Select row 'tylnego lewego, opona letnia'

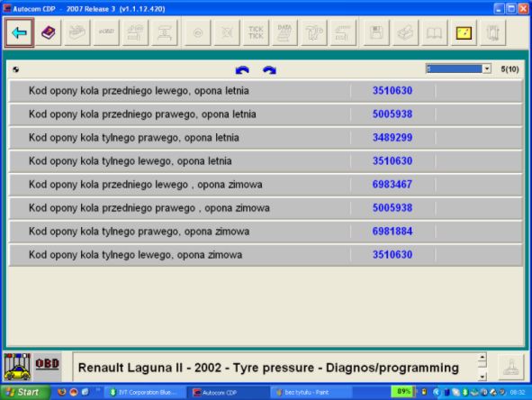pyautogui.click(x=266, y=161)
